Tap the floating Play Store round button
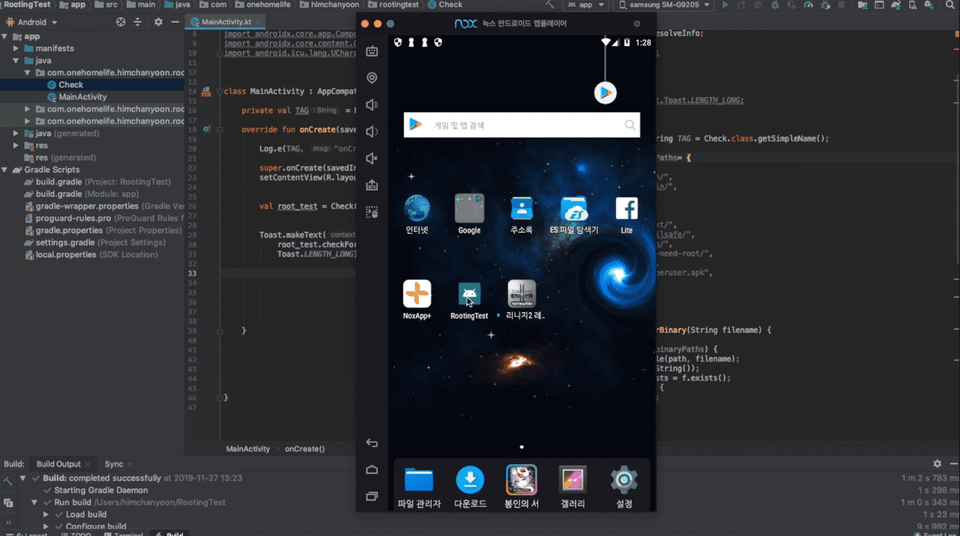This screenshot has height=536, width=960. coord(606,93)
